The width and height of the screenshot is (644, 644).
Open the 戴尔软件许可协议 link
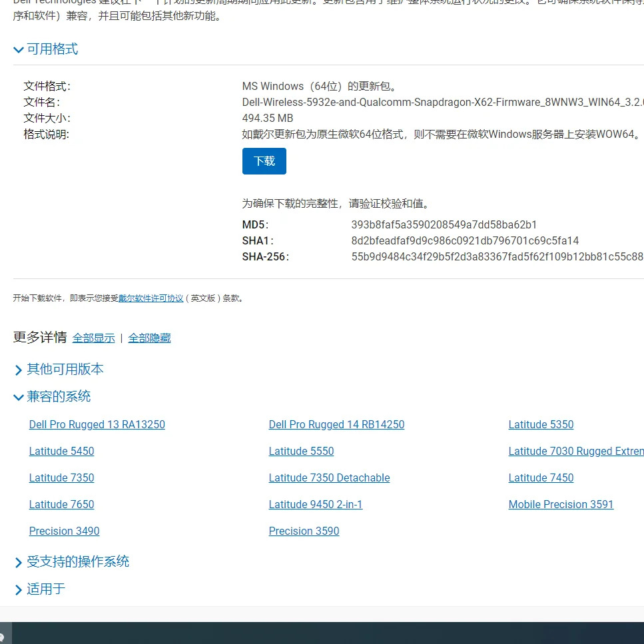[151, 298]
